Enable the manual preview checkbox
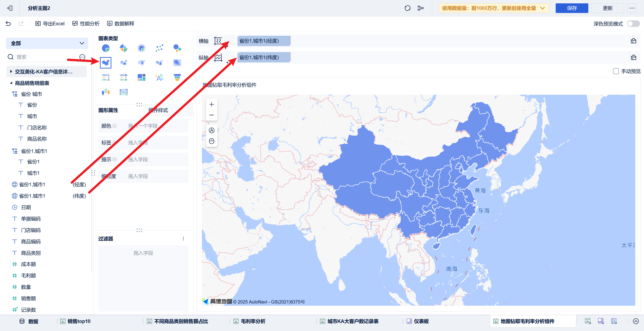Screen dimensions: 644x331 click(x=616, y=71)
